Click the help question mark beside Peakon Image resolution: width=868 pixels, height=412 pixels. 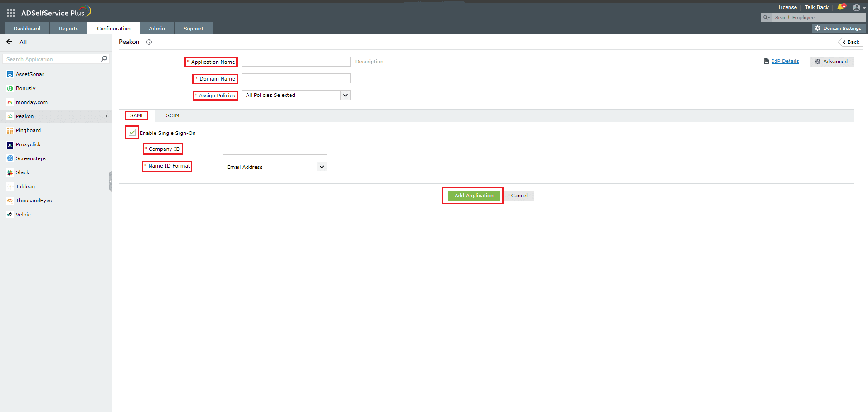pyautogui.click(x=149, y=42)
